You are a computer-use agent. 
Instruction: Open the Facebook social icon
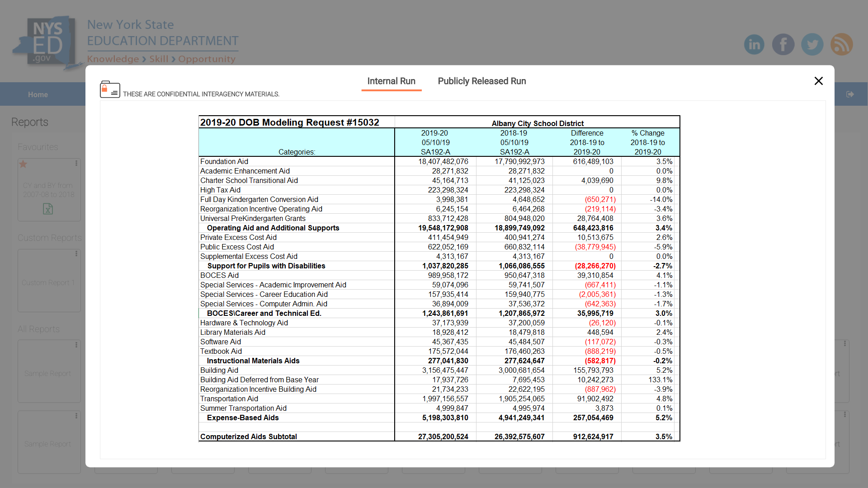(x=783, y=44)
